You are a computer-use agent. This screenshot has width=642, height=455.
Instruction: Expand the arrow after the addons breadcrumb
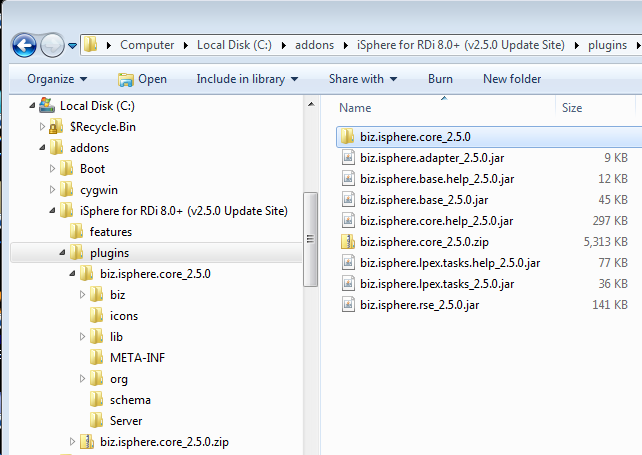tap(346, 45)
